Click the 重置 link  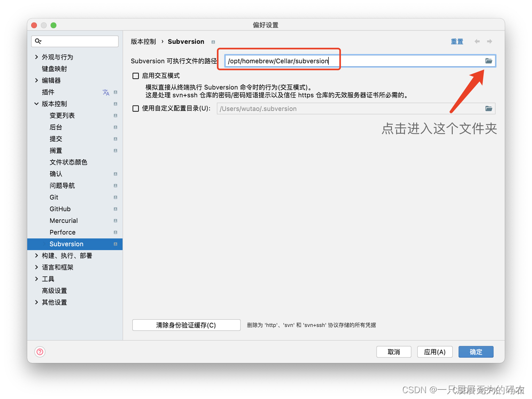point(457,41)
